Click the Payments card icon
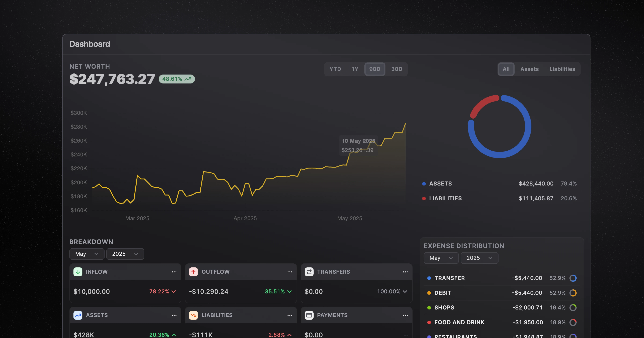 tap(309, 315)
